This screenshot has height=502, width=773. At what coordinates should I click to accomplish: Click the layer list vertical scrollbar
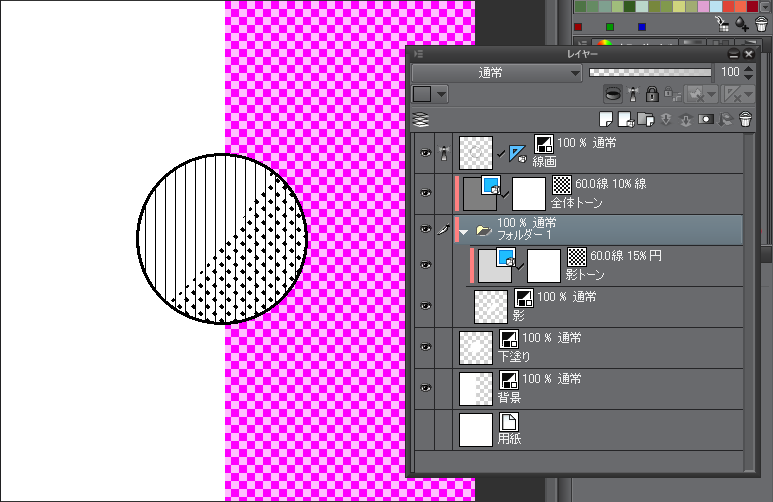tap(750, 301)
